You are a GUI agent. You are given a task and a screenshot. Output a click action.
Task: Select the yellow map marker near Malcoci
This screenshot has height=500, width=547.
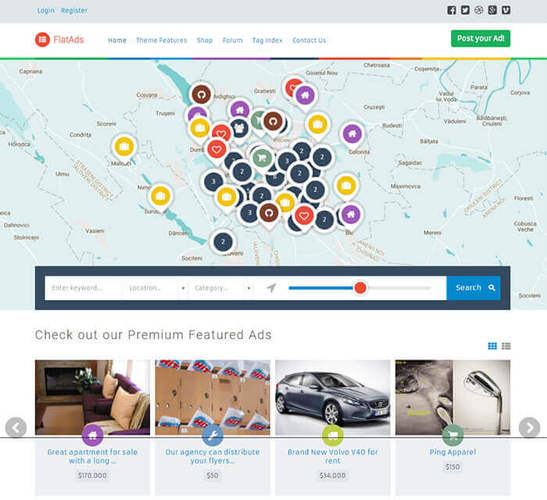pyautogui.click(x=124, y=147)
